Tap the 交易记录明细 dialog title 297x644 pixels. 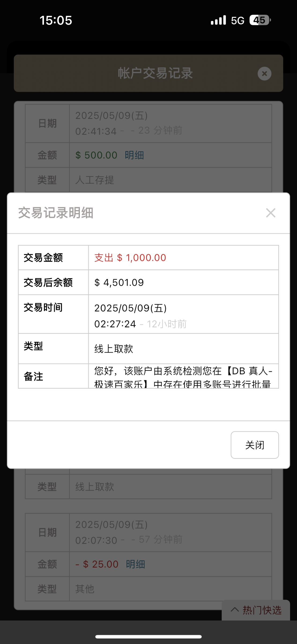coord(56,213)
